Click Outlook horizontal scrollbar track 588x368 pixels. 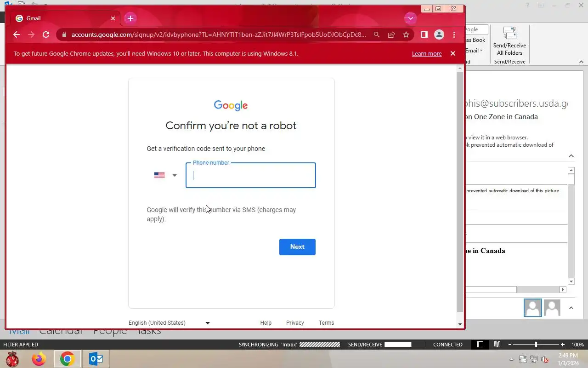click(x=538, y=290)
